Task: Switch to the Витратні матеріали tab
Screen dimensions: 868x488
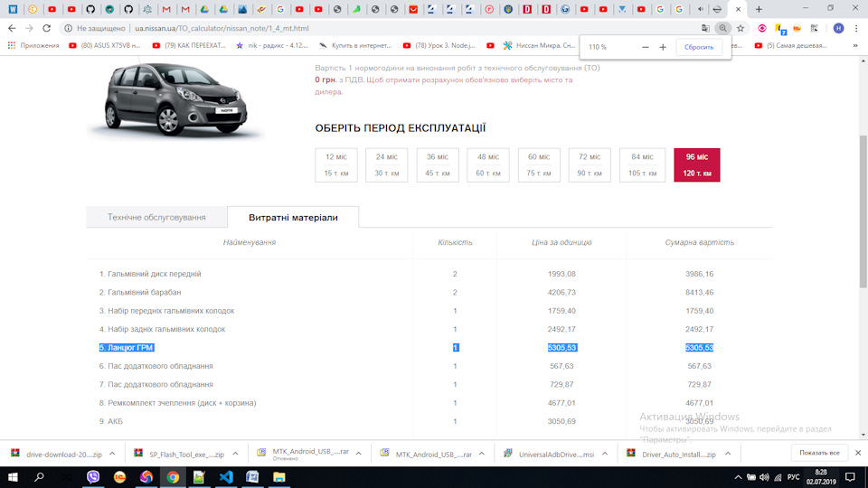Action: (x=293, y=218)
